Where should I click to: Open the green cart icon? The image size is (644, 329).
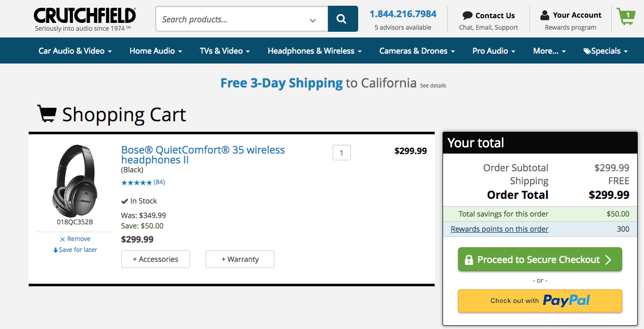point(626,17)
